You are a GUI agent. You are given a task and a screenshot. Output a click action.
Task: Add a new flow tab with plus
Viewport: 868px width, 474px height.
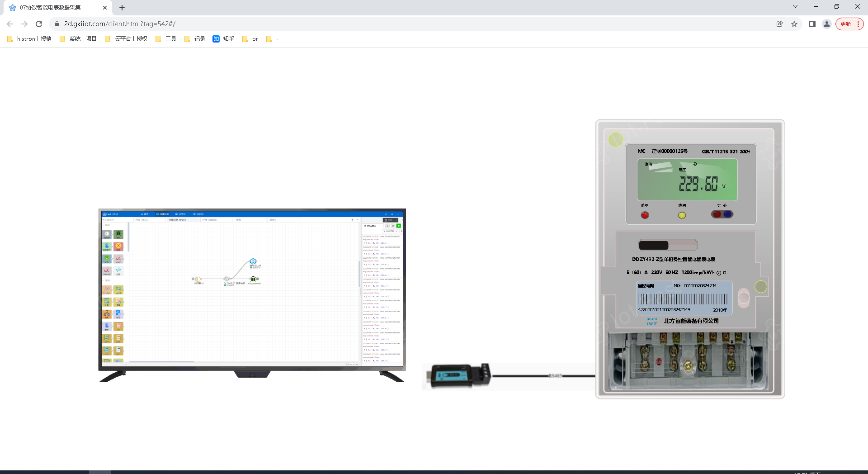click(353, 220)
